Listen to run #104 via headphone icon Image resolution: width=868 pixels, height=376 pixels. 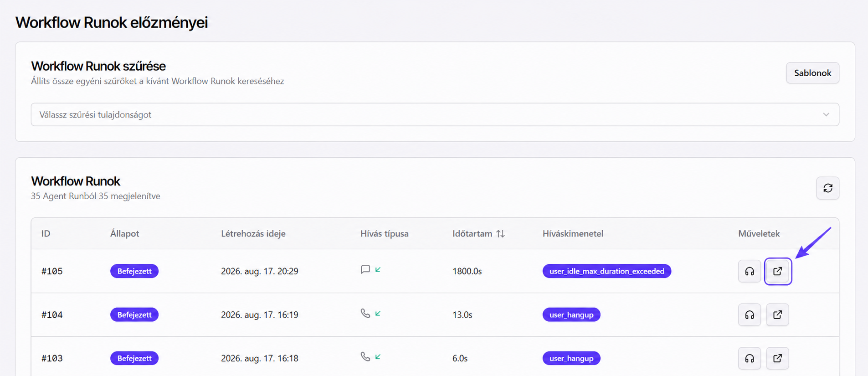click(750, 315)
